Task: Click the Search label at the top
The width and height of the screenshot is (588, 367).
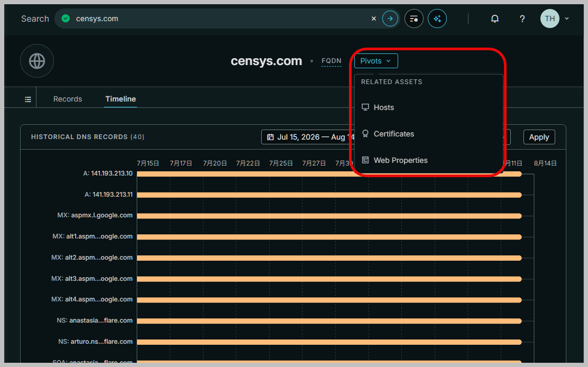Action: 35,19
